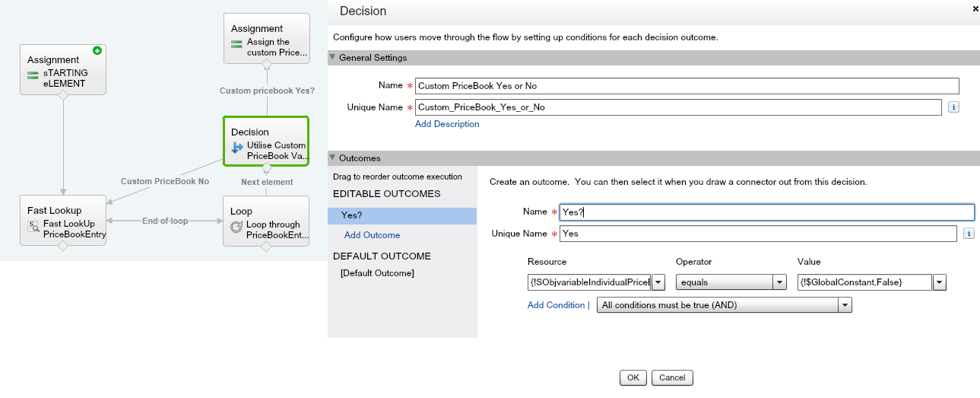
Task: Click the Loop node's circular arrow icon
Action: coord(236,226)
